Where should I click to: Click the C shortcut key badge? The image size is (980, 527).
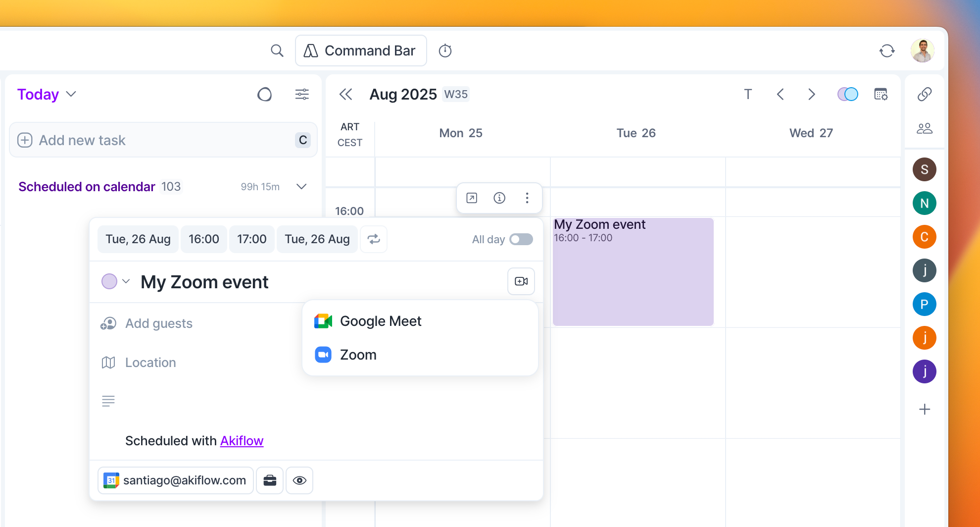[303, 140]
